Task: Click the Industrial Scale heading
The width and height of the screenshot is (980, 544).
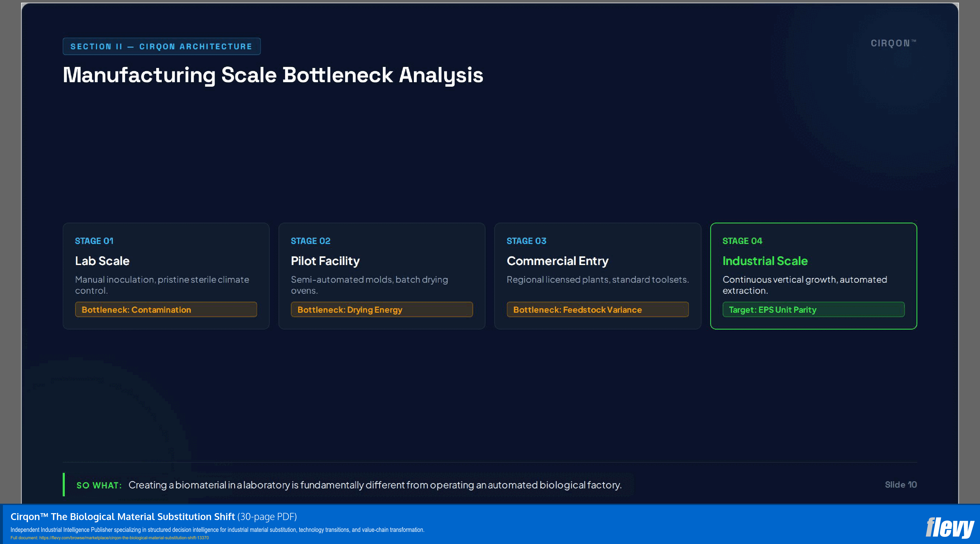Action: click(765, 261)
